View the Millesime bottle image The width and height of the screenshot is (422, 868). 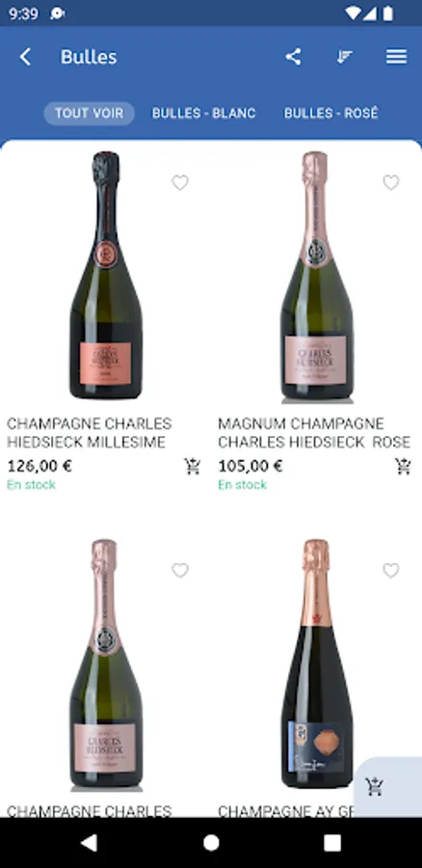pyautogui.click(x=106, y=275)
